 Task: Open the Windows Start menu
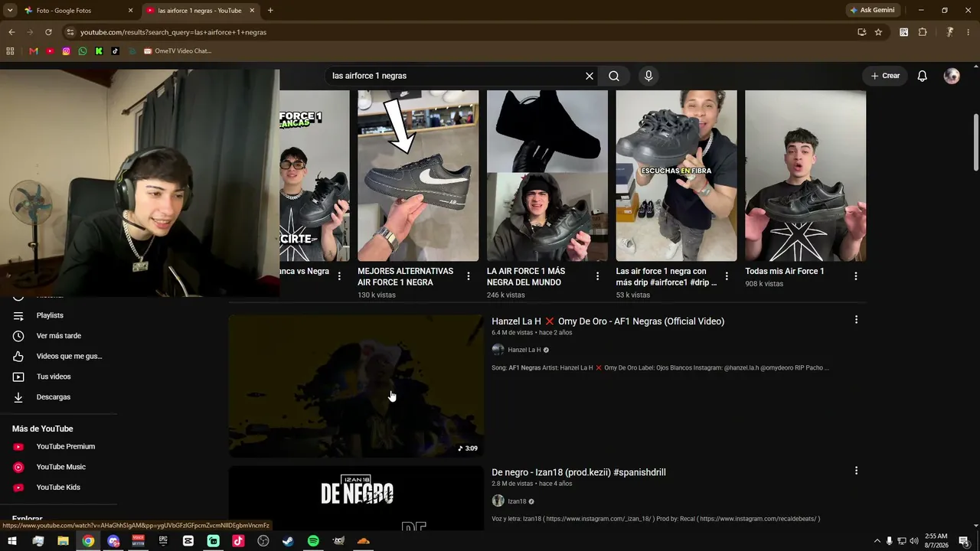pyautogui.click(x=12, y=541)
